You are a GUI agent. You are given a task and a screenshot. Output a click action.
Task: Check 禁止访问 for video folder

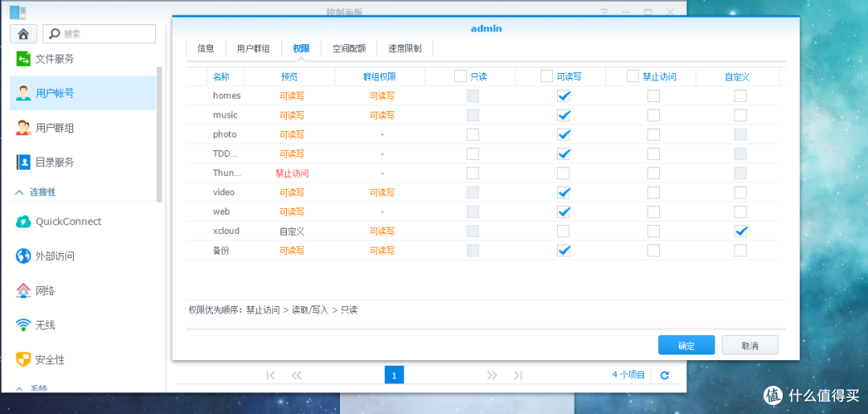click(653, 193)
